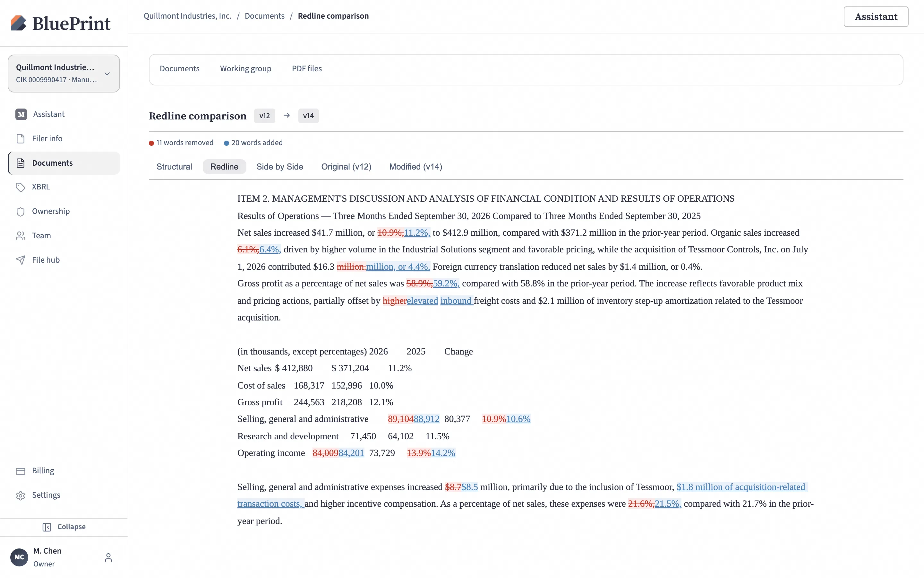Click the Collapse sidebar button label
The image size is (924, 578).
72,527
